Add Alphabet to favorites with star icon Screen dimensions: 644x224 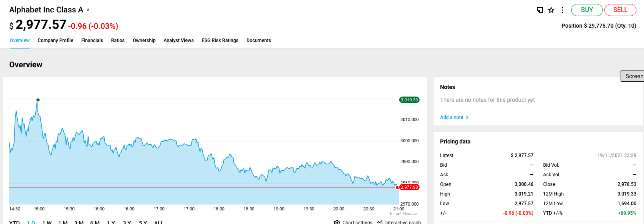(x=551, y=10)
